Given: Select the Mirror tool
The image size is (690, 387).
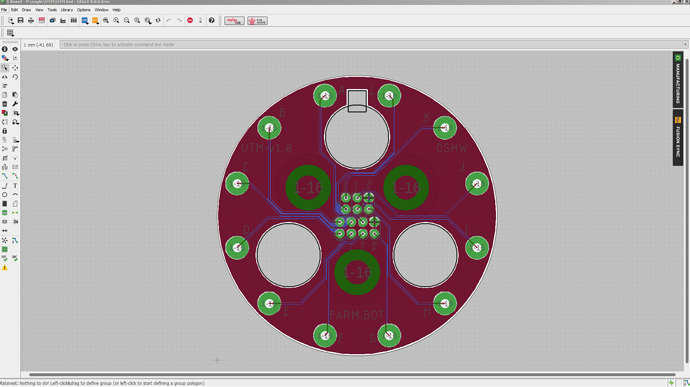Looking at the screenshot, I should 5,77.
